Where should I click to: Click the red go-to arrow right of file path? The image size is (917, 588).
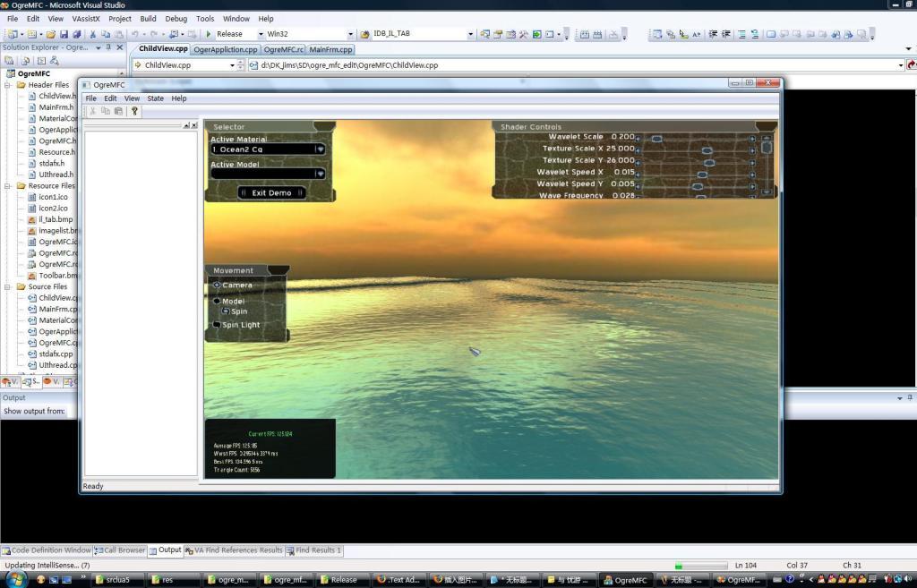point(912,64)
